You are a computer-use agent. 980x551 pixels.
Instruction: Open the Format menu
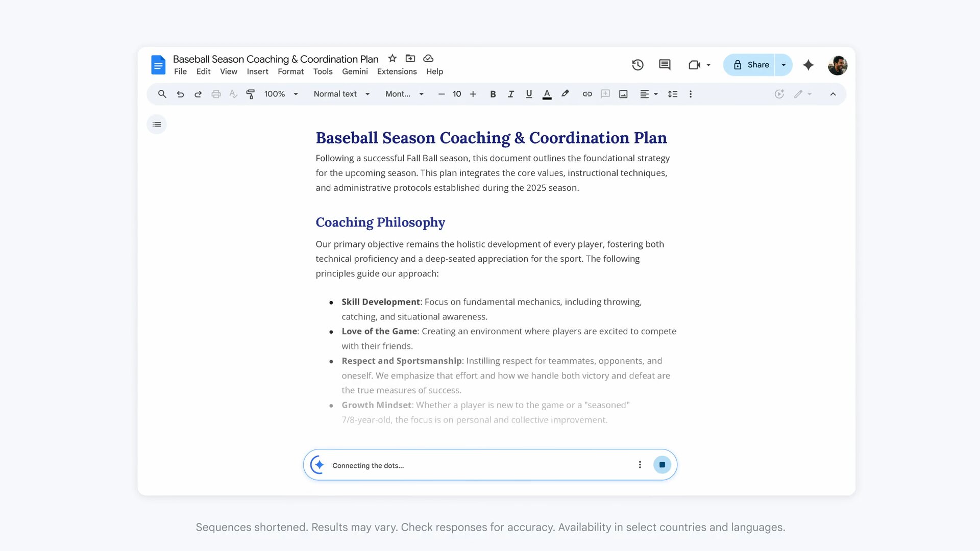tap(290, 71)
